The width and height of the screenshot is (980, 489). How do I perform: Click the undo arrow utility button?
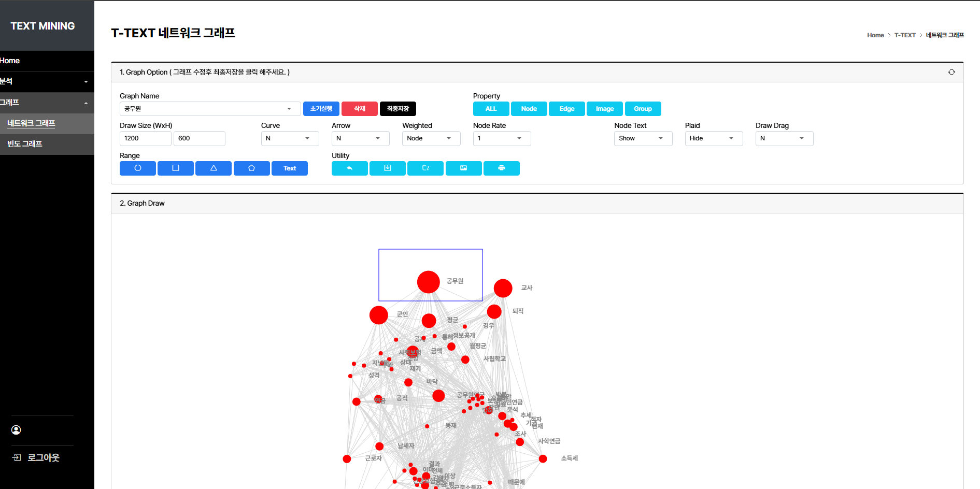click(x=349, y=168)
